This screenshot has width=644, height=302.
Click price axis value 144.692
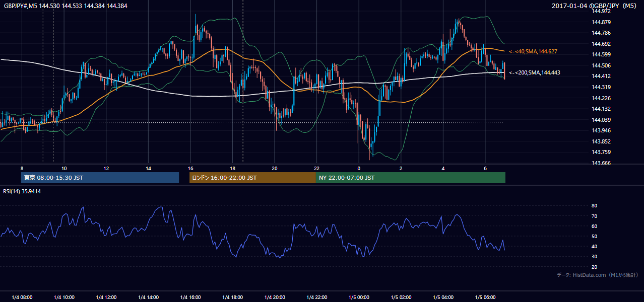[601, 44]
